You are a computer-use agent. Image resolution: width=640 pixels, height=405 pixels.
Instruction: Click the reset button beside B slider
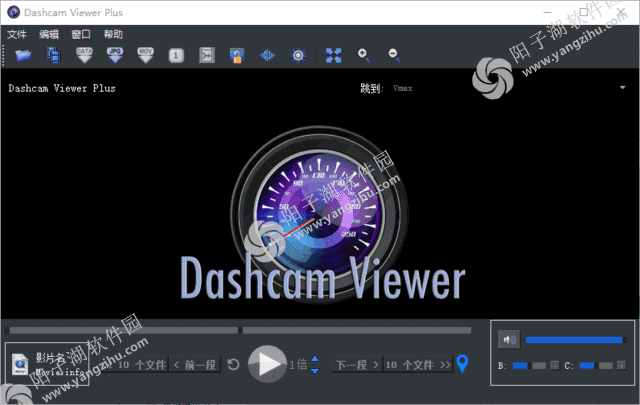point(555,365)
